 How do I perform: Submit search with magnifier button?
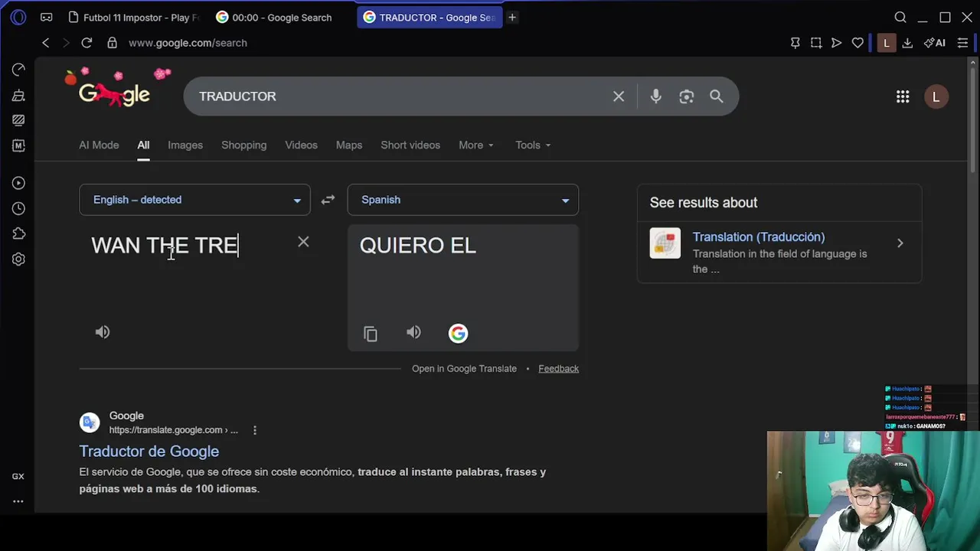tap(716, 96)
